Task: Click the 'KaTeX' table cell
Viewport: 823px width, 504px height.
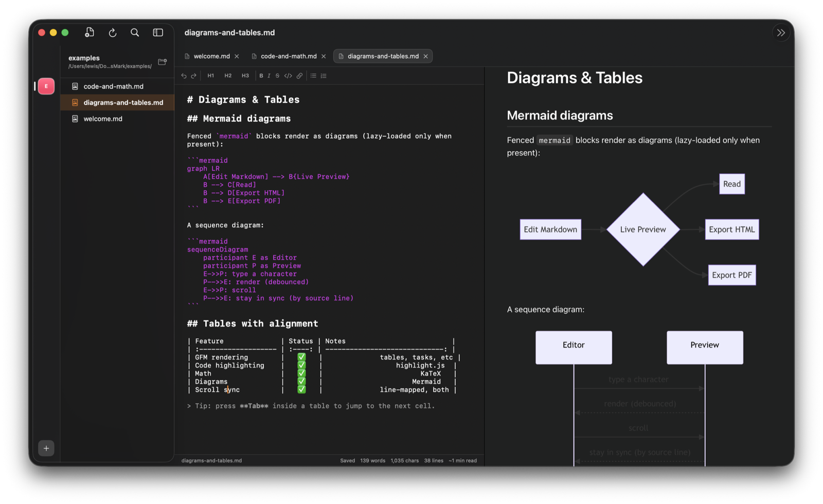Action: (431, 374)
